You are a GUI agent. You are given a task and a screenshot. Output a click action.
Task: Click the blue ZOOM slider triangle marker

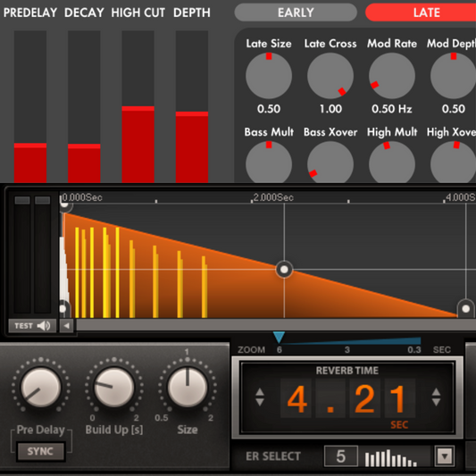[x=279, y=338]
